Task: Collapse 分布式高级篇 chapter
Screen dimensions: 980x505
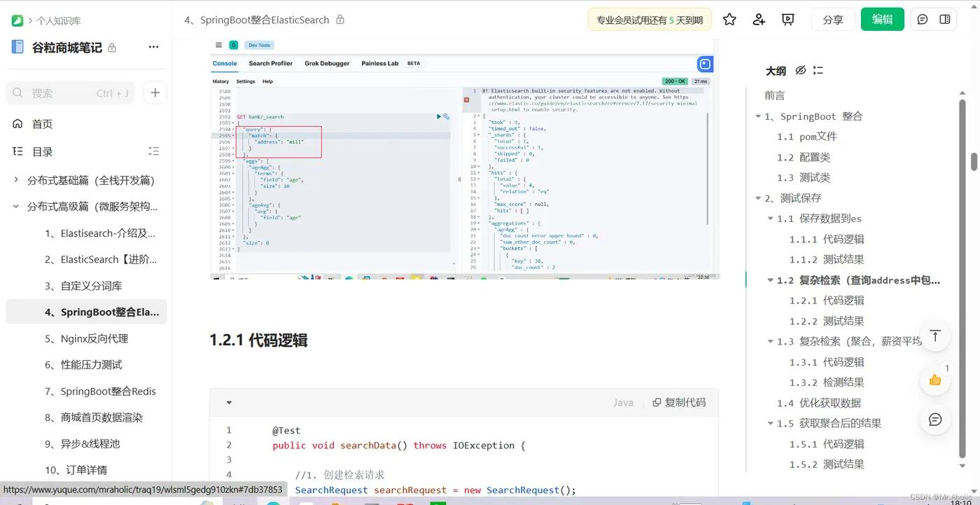Action: tap(16, 207)
